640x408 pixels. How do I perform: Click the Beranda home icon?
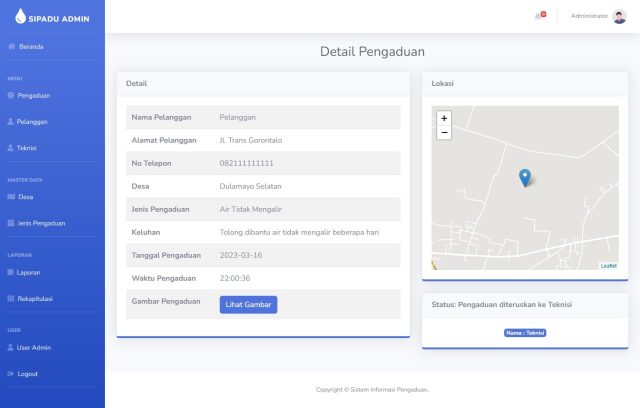click(x=11, y=46)
